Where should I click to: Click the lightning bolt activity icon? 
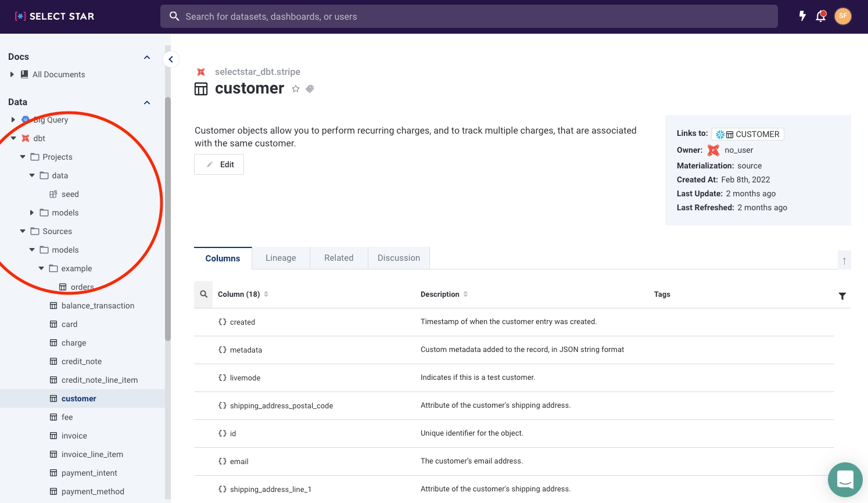(x=802, y=16)
